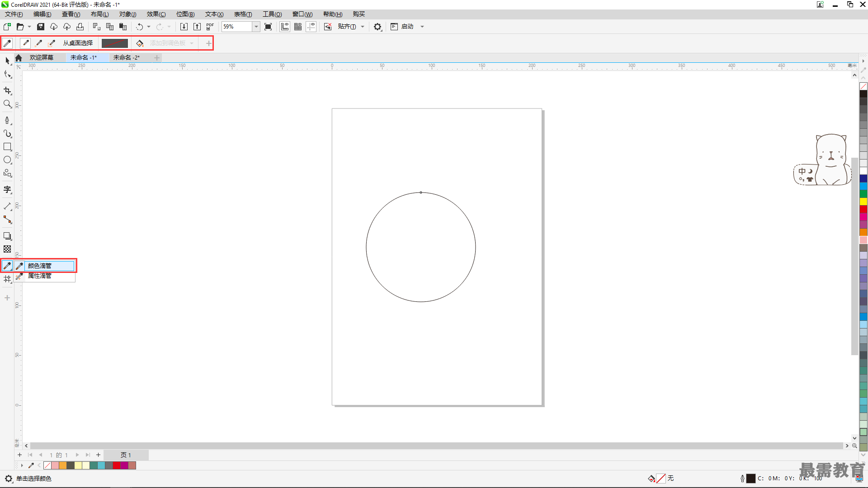Open zoom level dropdown arrow
This screenshot has width=868, height=488.
click(256, 27)
